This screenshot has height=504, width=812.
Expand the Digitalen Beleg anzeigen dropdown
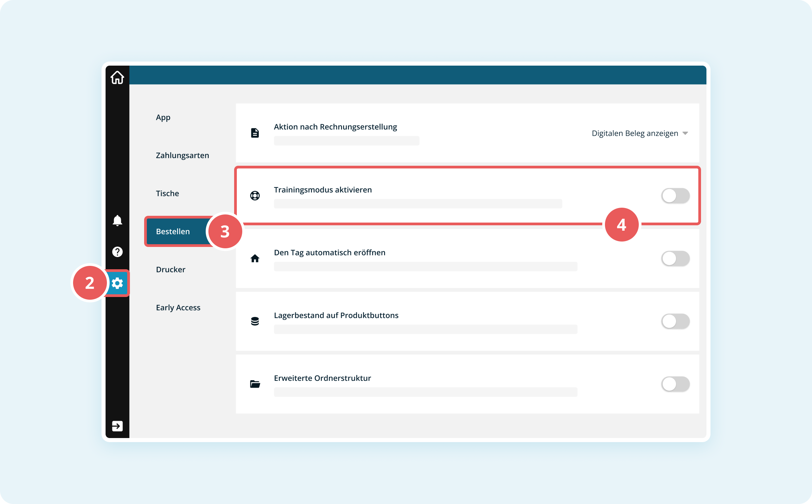(639, 133)
